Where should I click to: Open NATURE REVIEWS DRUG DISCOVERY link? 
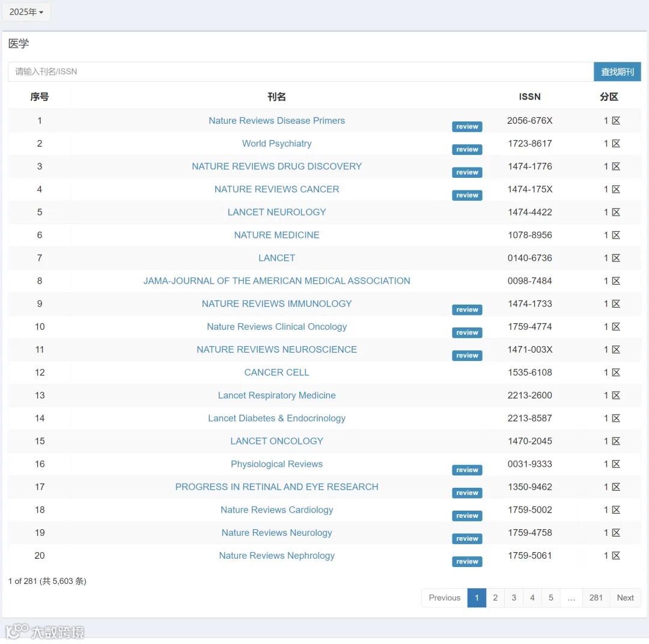[276, 166]
